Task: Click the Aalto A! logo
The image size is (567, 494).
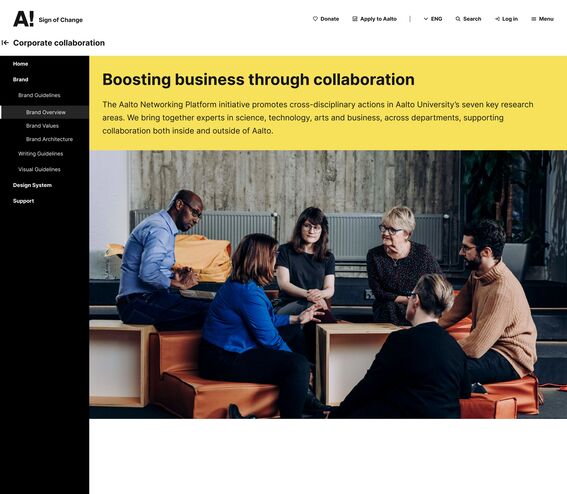Action: pyautogui.click(x=24, y=19)
